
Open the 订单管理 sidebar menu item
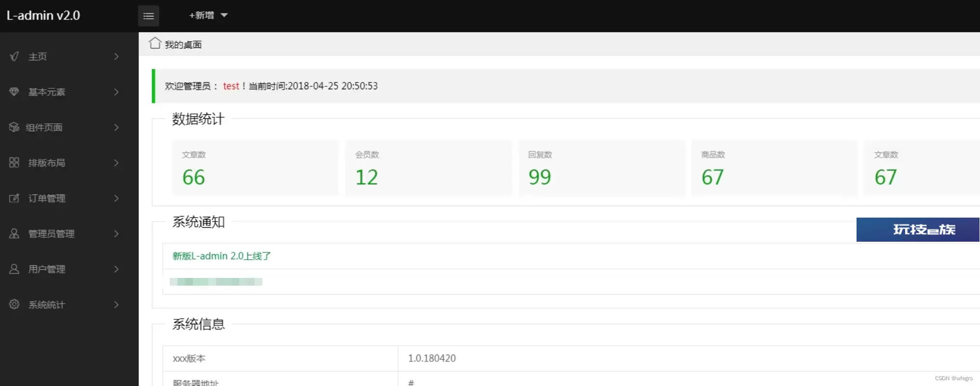click(x=69, y=198)
